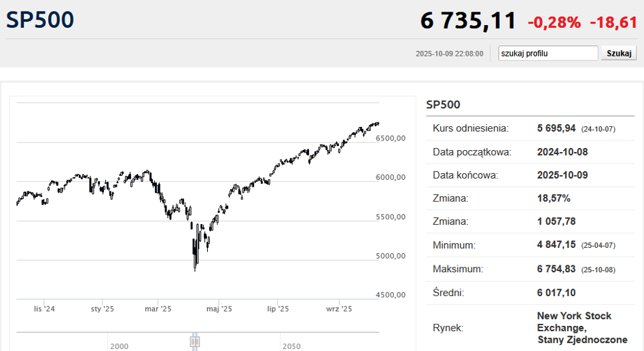Click the SP500 heading above the stats table
Screen dimensions: 644x351
[x=443, y=105]
